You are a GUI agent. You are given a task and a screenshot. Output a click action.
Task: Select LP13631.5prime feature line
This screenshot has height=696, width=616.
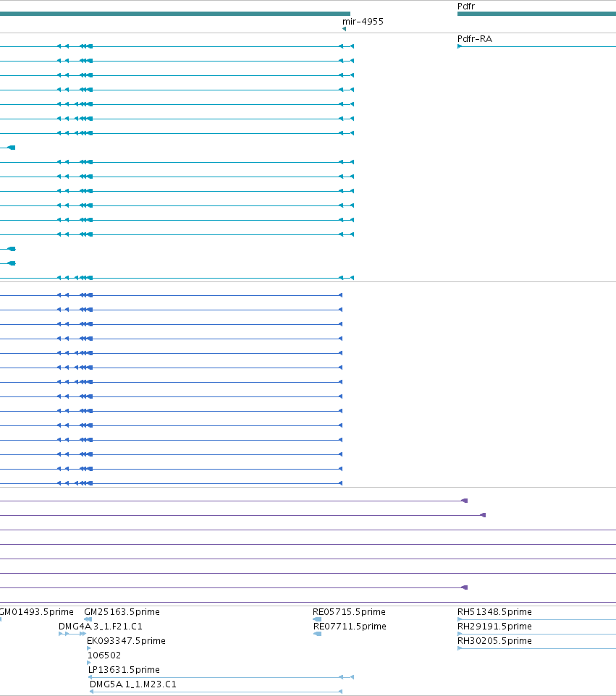point(221,677)
